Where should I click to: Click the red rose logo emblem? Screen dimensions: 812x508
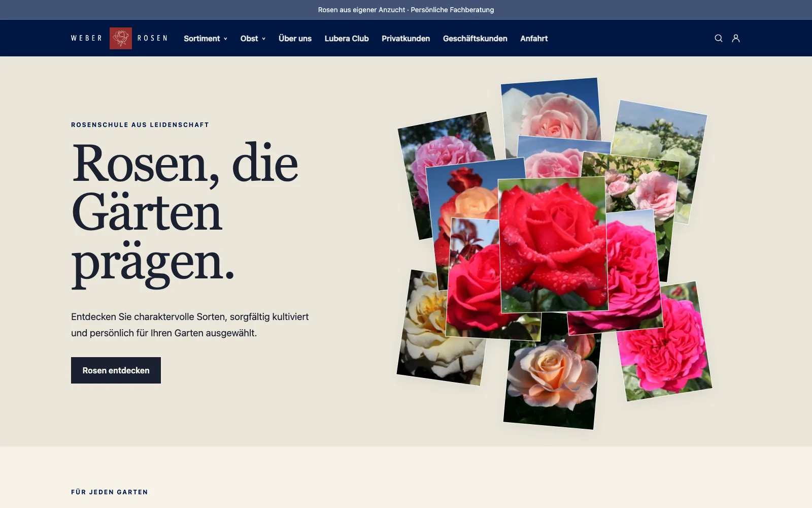click(x=121, y=38)
